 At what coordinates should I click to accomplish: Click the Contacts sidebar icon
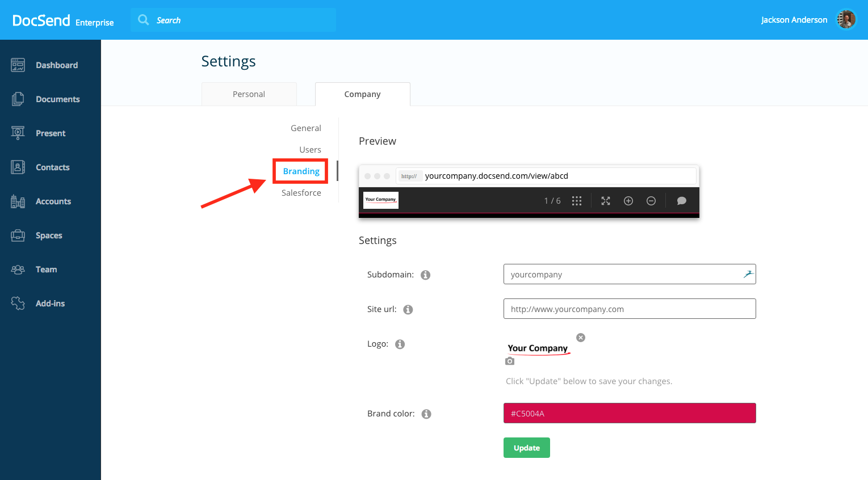point(18,167)
